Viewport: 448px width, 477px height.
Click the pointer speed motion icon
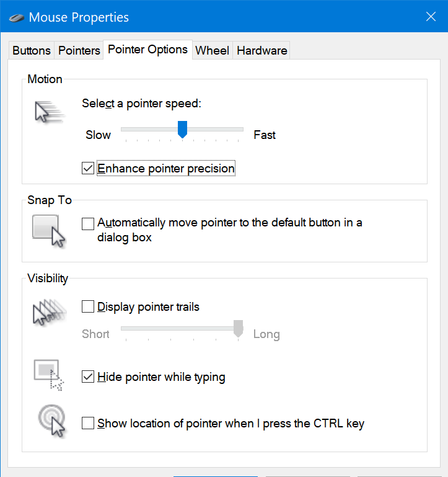tap(50, 112)
